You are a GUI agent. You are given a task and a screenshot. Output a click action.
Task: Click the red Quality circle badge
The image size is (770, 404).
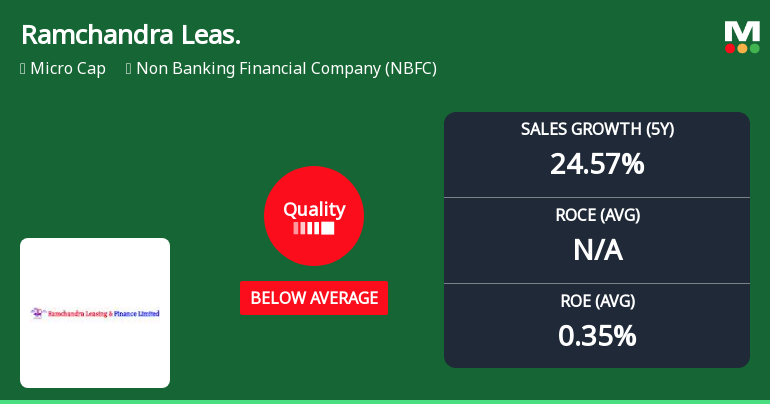pos(313,215)
